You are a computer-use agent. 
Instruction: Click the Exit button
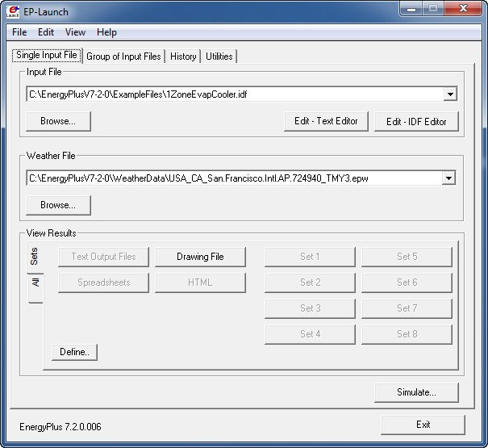click(423, 425)
